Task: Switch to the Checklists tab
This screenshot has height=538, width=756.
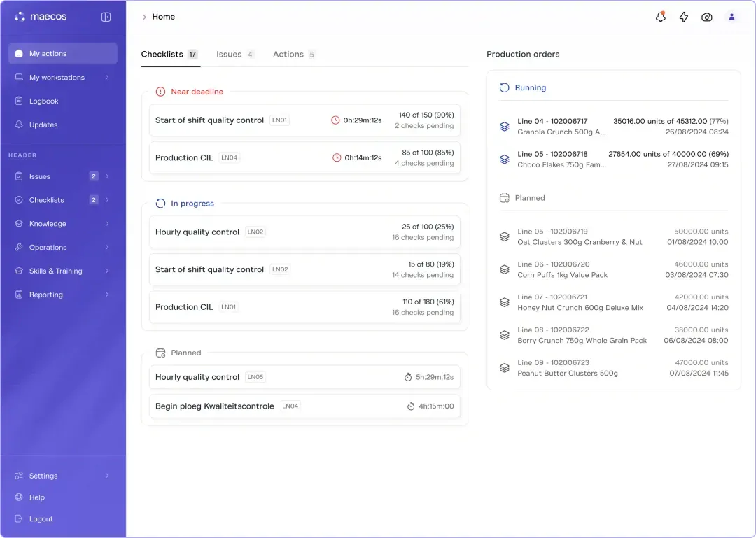Action: [x=170, y=55]
